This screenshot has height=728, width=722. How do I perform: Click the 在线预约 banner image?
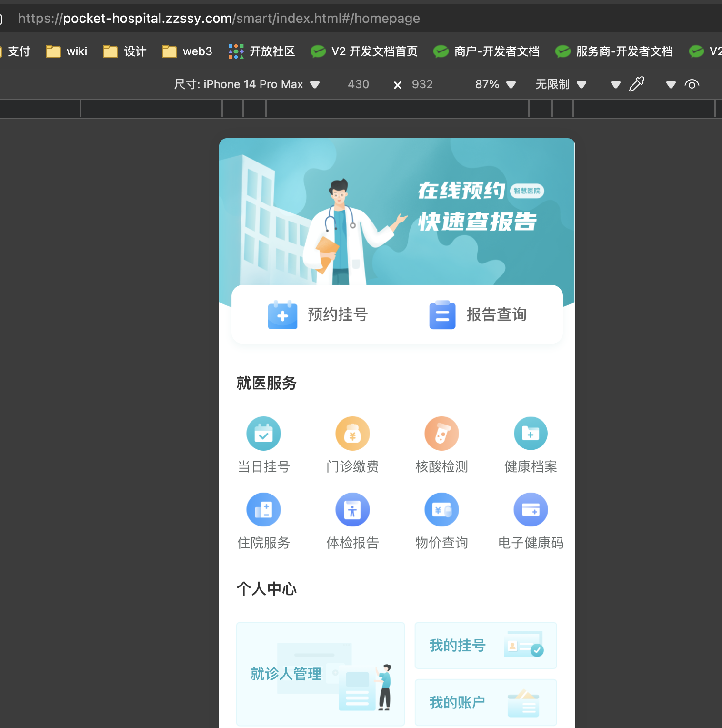coord(397,212)
